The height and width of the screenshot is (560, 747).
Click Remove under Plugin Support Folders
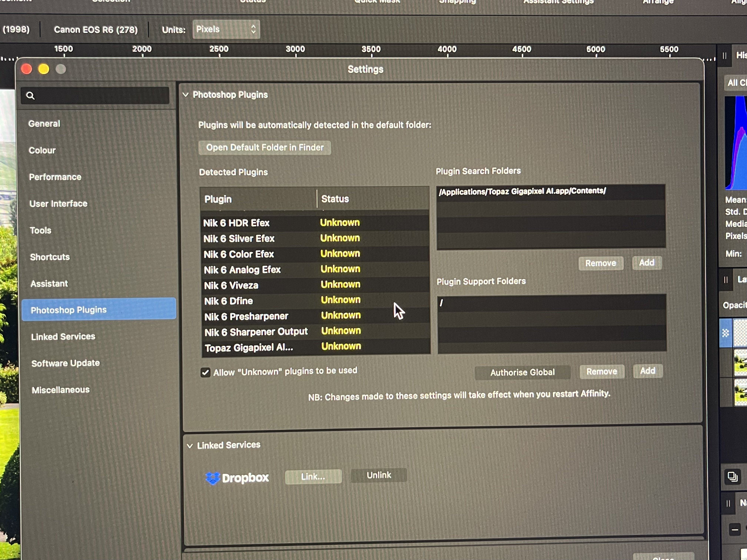pyautogui.click(x=602, y=372)
